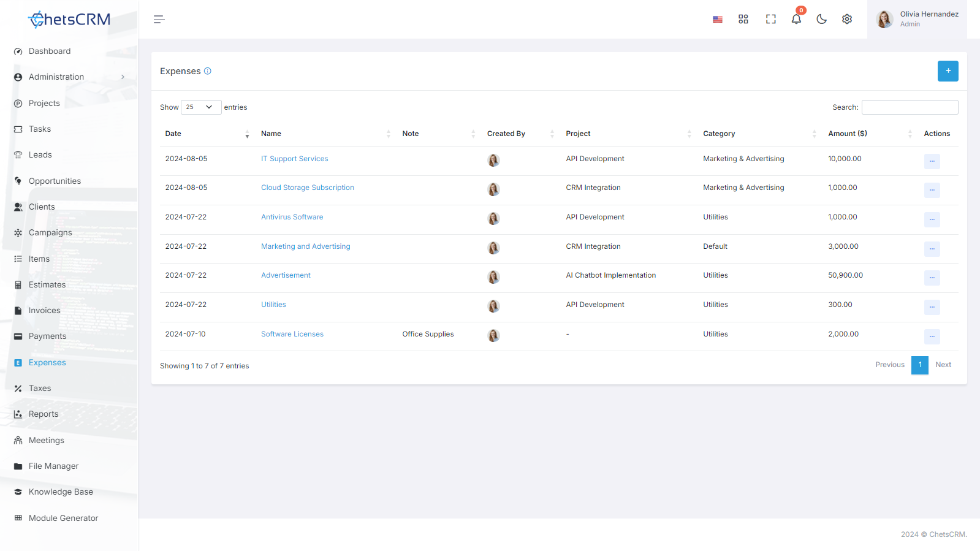The width and height of the screenshot is (980, 551).
Task: Sort table by Name column
Action: (326, 134)
